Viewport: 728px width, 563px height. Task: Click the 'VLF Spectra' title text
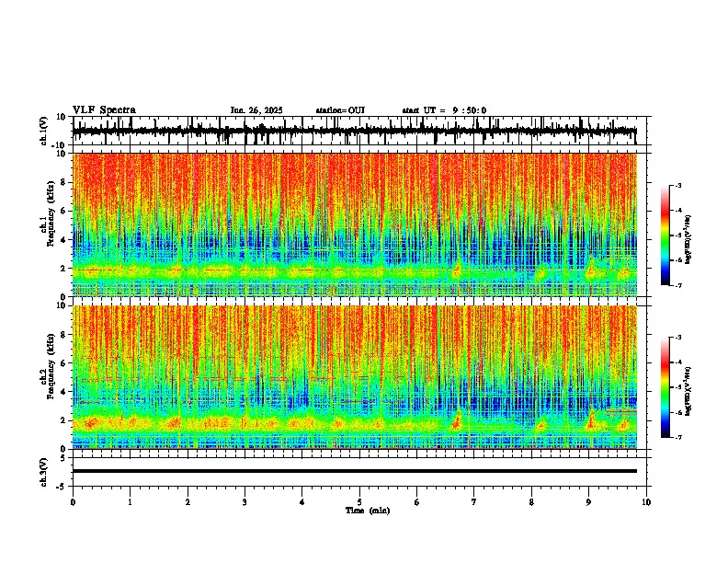point(104,110)
